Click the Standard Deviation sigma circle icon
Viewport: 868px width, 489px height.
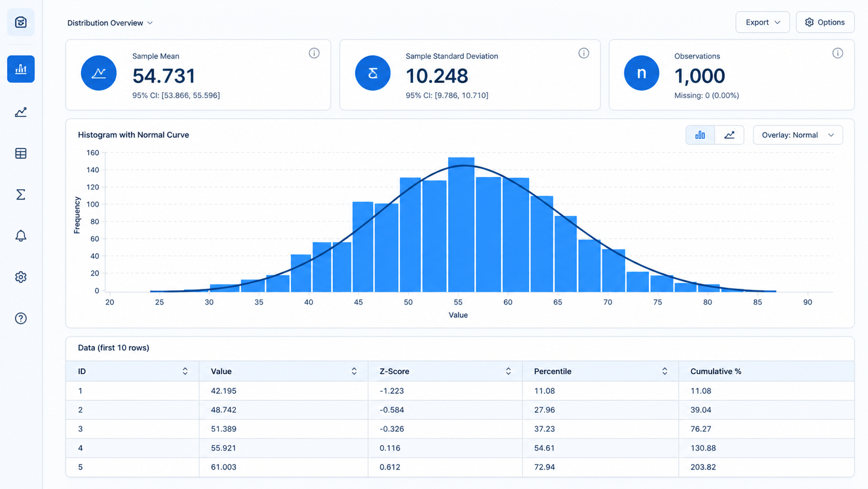(373, 73)
